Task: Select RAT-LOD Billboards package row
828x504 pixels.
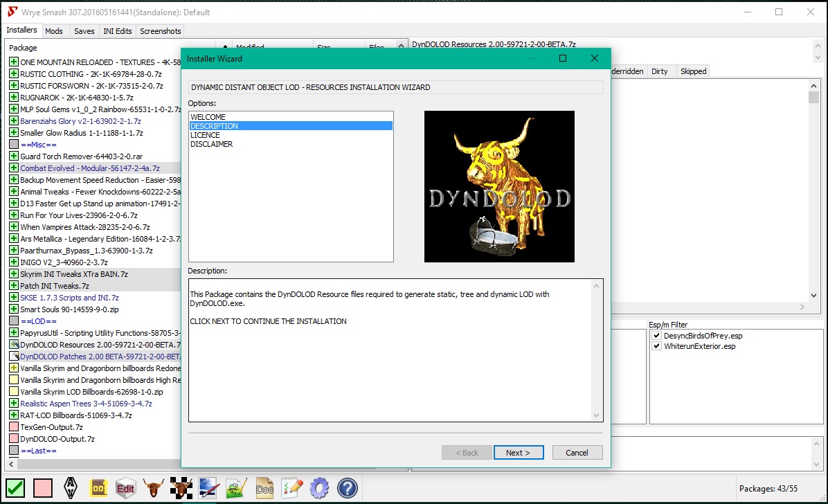Action: coord(95,415)
